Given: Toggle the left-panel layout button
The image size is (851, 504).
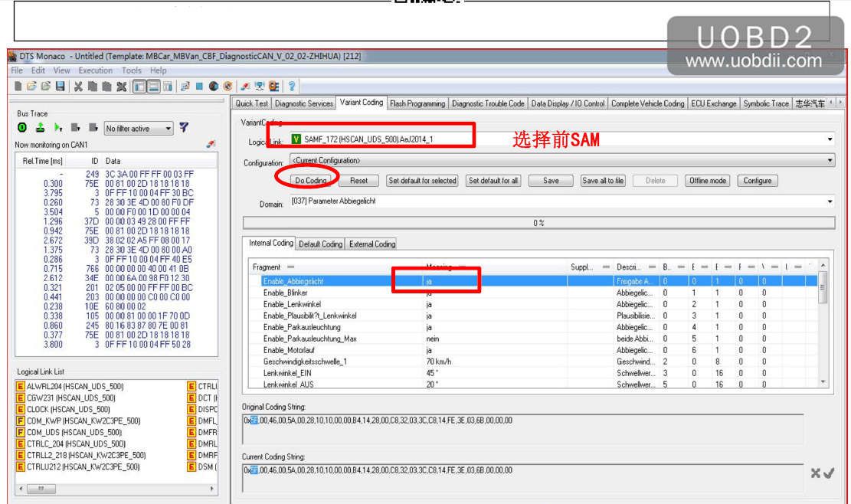Looking at the screenshot, I should click(139, 87).
